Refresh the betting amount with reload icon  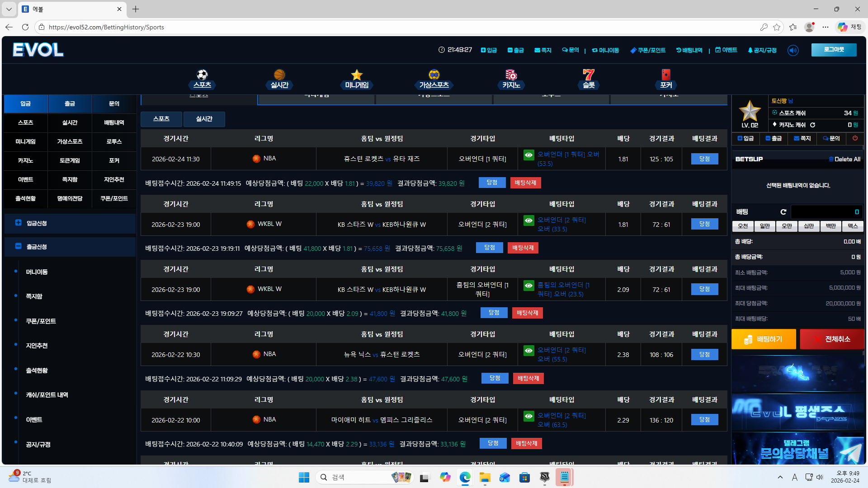(783, 212)
